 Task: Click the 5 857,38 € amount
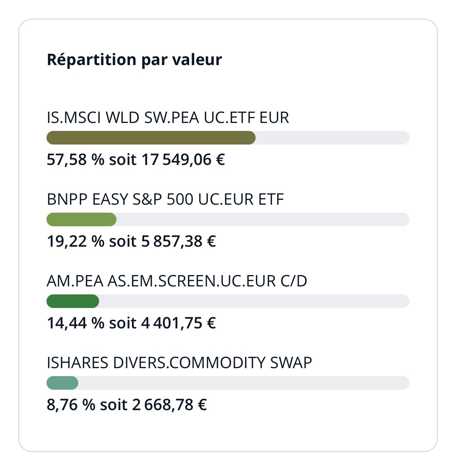(178, 241)
